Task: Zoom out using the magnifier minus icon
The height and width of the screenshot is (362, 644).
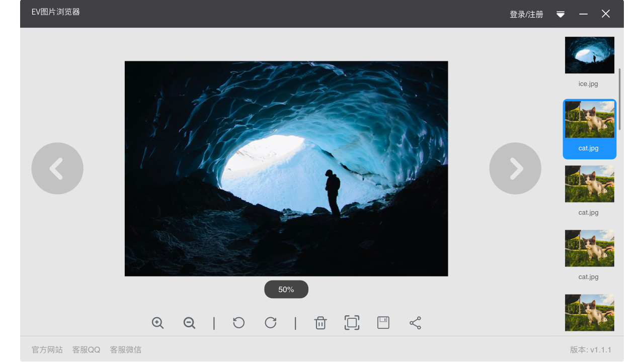Action: click(x=189, y=323)
